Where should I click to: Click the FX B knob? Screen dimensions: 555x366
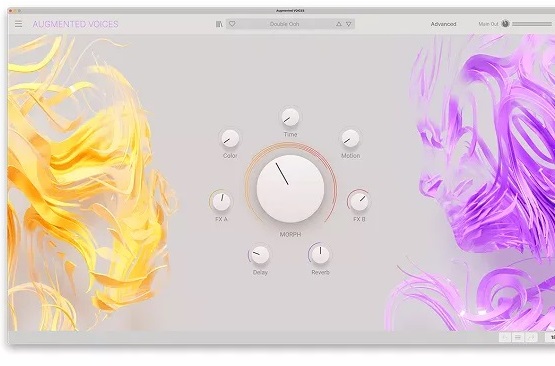[359, 201]
